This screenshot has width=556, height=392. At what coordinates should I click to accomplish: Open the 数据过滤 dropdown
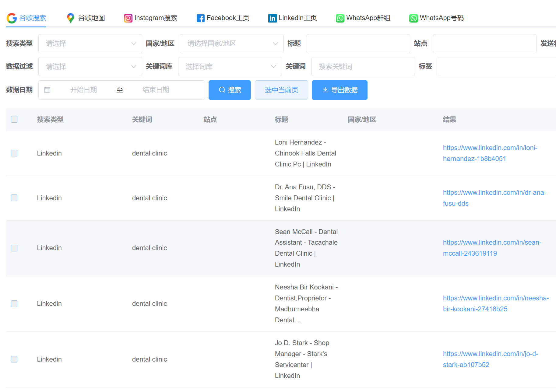(x=90, y=66)
